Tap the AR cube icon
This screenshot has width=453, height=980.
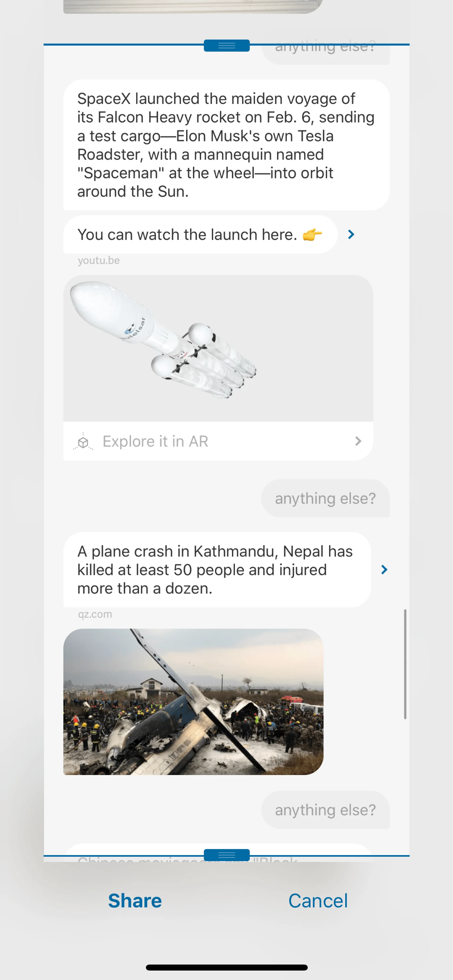point(83,442)
